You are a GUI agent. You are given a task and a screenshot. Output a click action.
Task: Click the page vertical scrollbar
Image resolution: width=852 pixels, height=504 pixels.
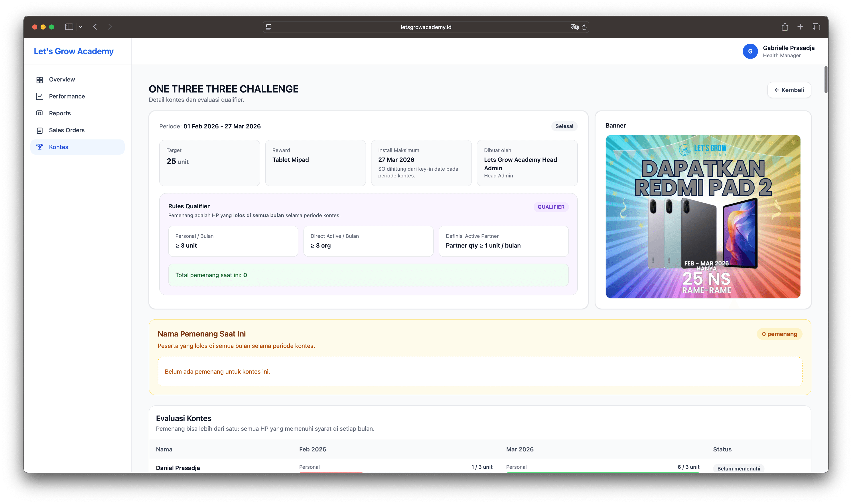tap(826, 80)
